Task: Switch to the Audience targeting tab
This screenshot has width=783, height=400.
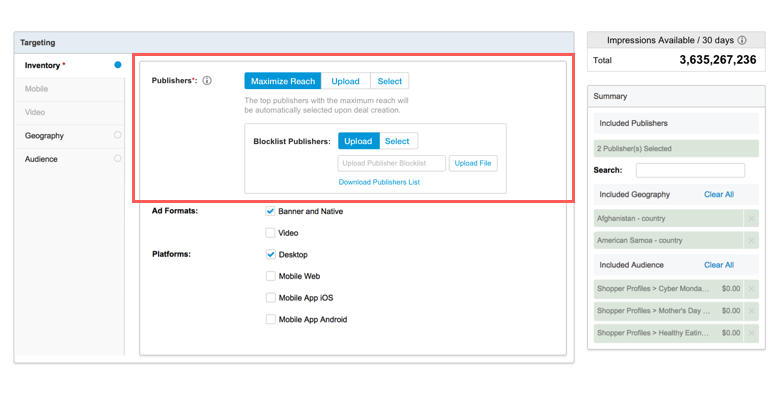Action: [41, 159]
